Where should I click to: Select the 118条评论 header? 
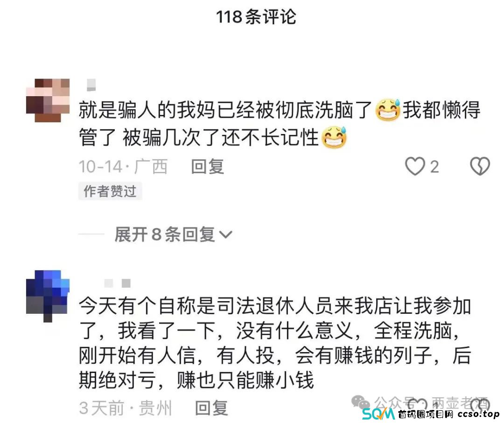coord(256,17)
